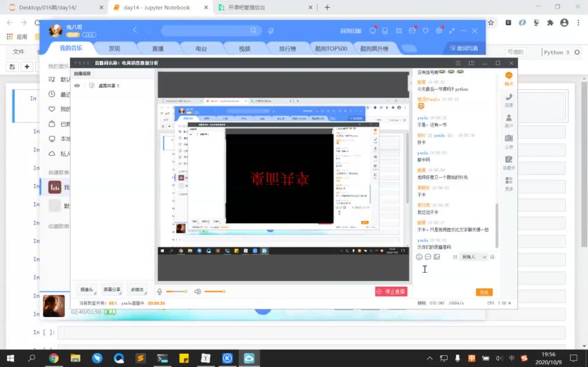
Task: Open the Windows Start menu
Action: [x=10, y=359]
